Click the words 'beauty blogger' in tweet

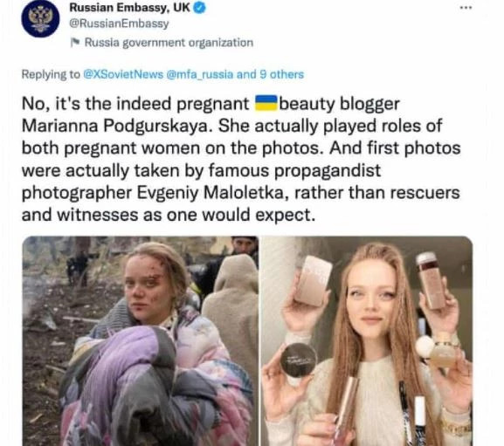point(340,104)
